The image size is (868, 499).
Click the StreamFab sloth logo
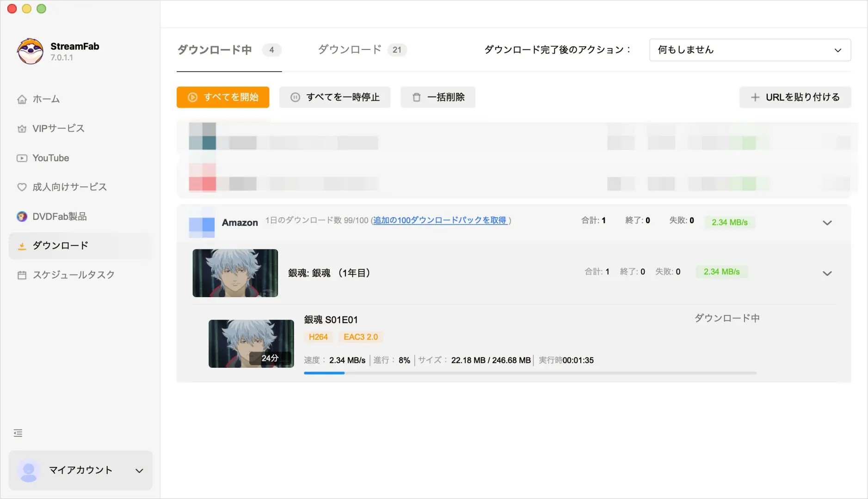tap(31, 51)
